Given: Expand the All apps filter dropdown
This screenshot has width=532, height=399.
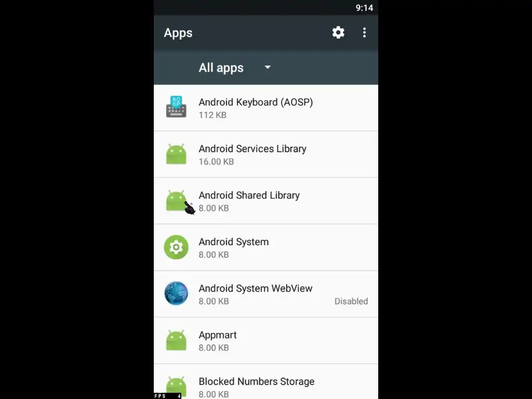Looking at the screenshot, I should pos(234,68).
